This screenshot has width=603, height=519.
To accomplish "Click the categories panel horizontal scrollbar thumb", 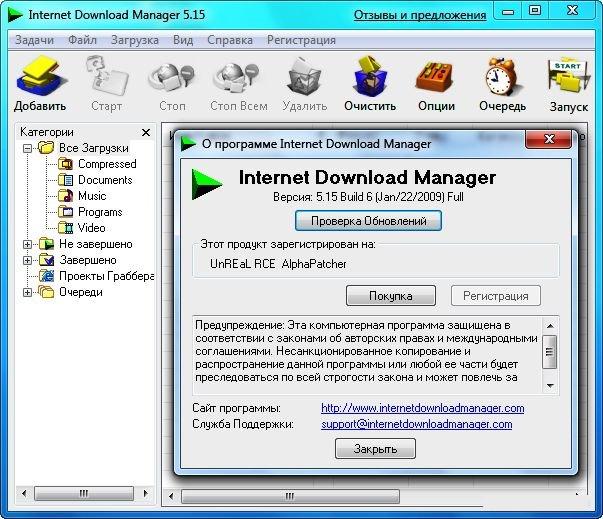I will [x=84, y=493].
